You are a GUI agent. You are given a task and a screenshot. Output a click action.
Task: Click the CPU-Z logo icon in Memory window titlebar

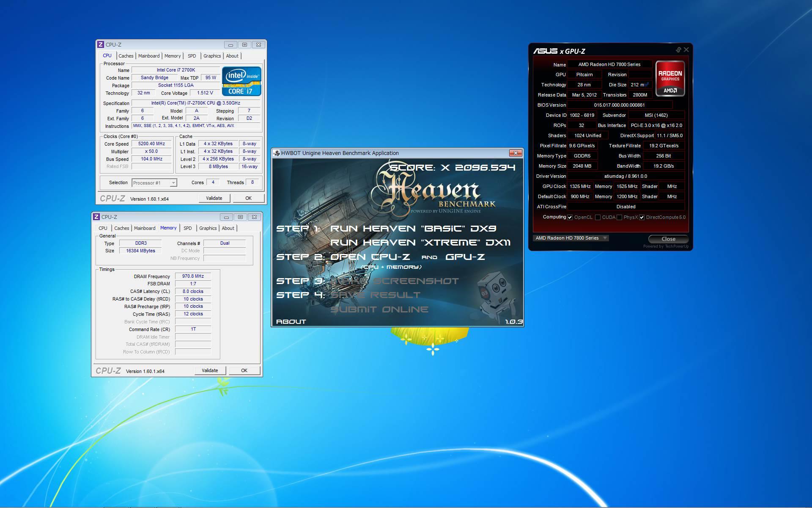pyautogui.click(x=96, y=217)
